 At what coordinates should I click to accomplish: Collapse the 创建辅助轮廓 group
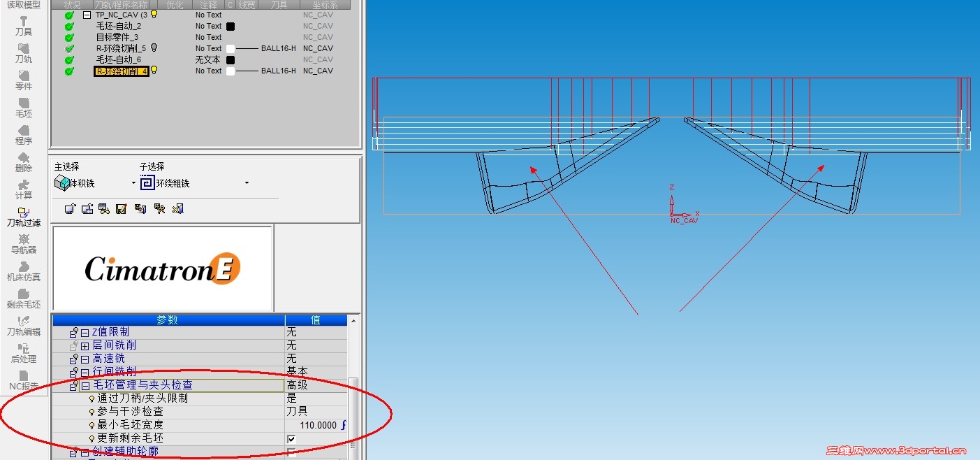(85, 452)
